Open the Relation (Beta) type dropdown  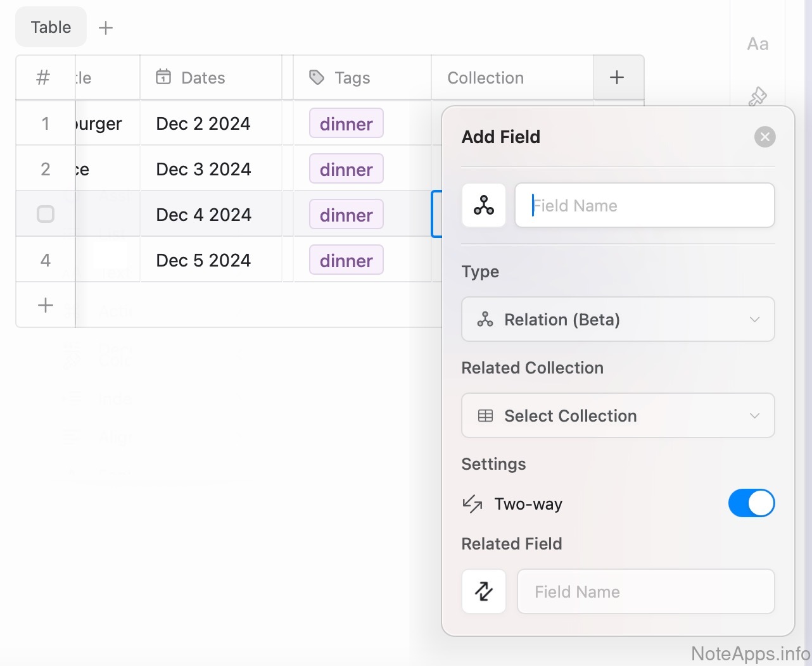coord(618,319)
